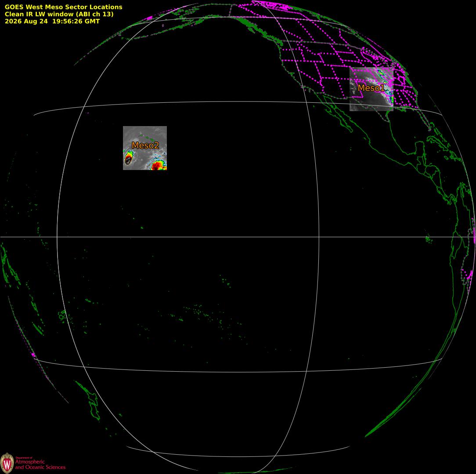
Task: Click the green cold cloud tops in Meso1
Action: point(381,73)
